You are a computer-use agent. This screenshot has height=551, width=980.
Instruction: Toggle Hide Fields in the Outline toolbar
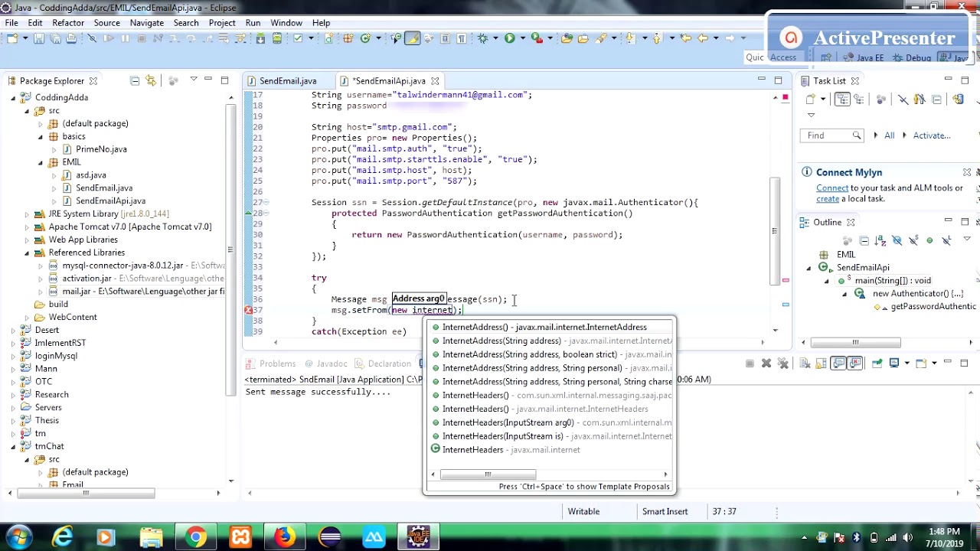click(897, 240)
